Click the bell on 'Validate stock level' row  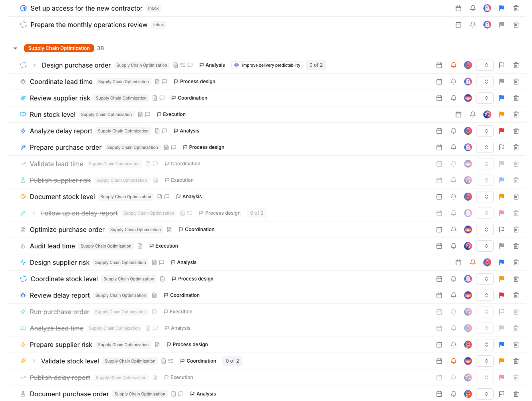tap(454, 361)
